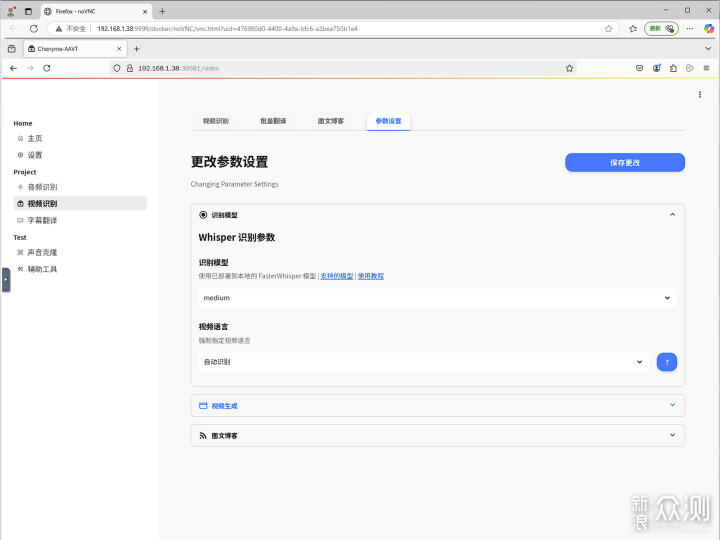Open Edge Copilot icon

coord(709,28)
